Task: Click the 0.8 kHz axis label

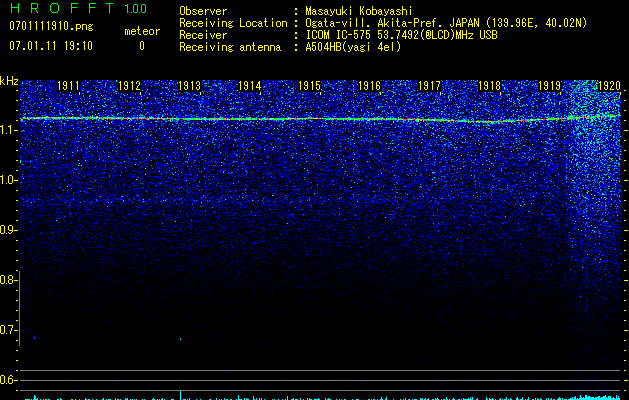Action: pos(8,280)
